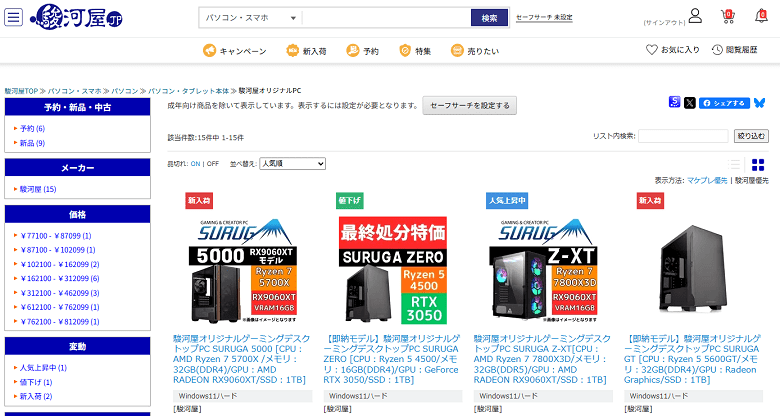Filter price ¥762100 - ¥812099
The height and width of the screenshot is (416, 780).
tap(60, 321)
